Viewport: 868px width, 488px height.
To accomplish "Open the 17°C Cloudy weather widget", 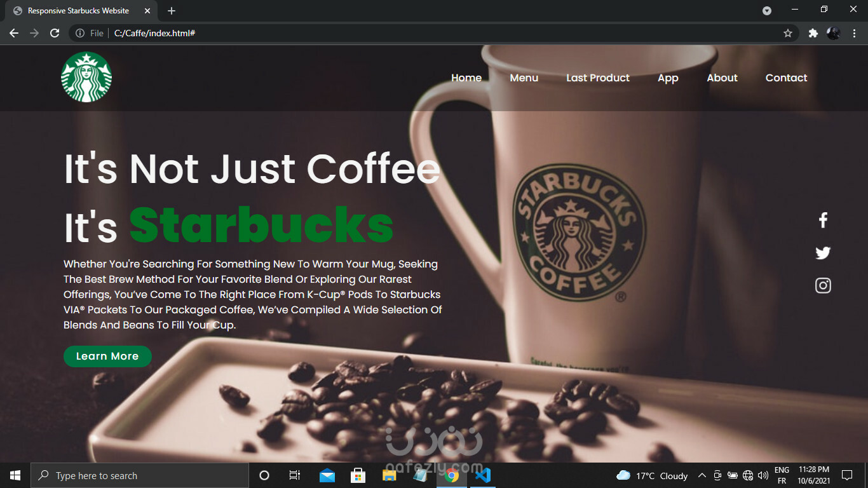I will [652, 475].
